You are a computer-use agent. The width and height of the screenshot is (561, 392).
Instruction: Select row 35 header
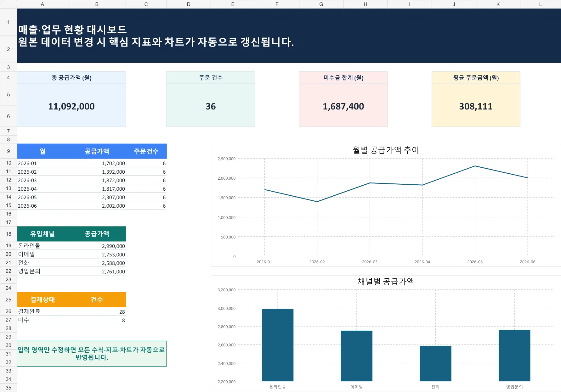point(8,388)
